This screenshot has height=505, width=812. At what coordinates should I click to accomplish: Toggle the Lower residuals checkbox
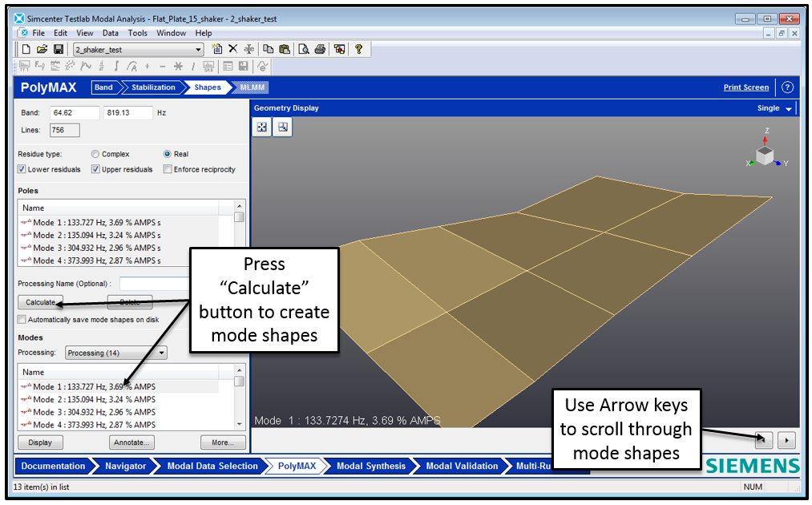(22, 169)
